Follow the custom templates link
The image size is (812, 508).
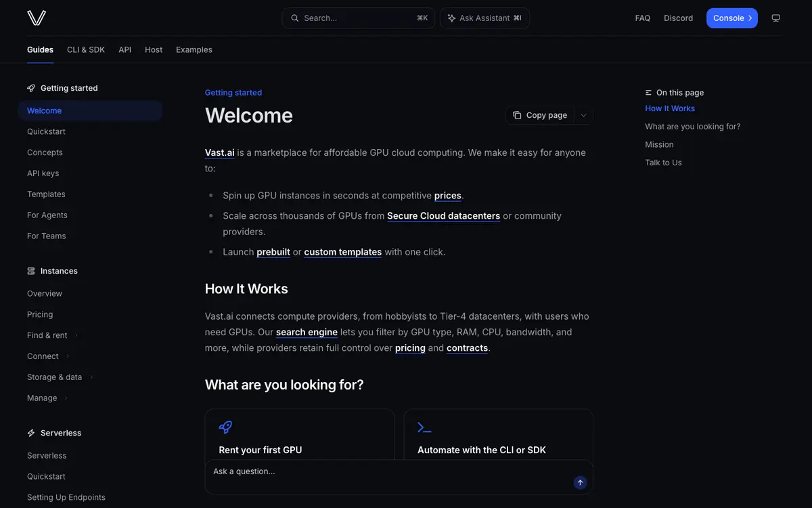click(343, 252)
